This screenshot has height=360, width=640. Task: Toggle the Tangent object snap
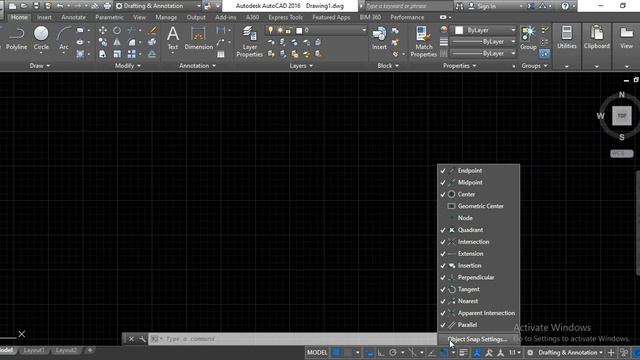(478, 289)
